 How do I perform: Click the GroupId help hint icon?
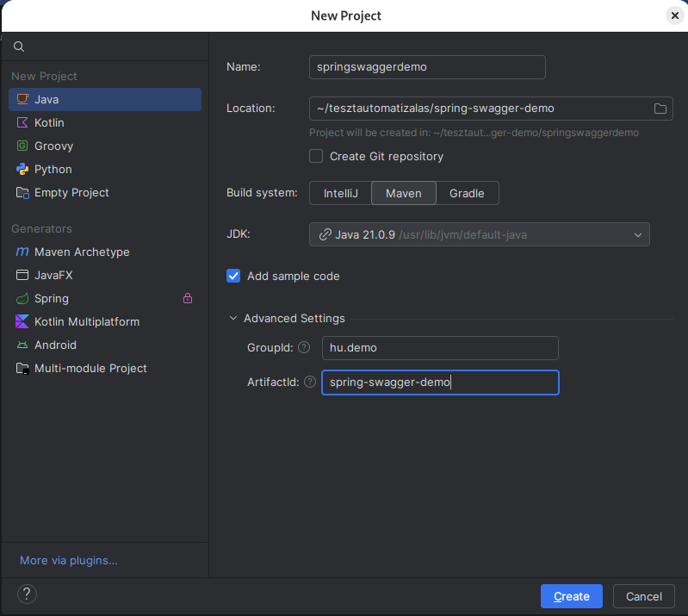(303, 348)
